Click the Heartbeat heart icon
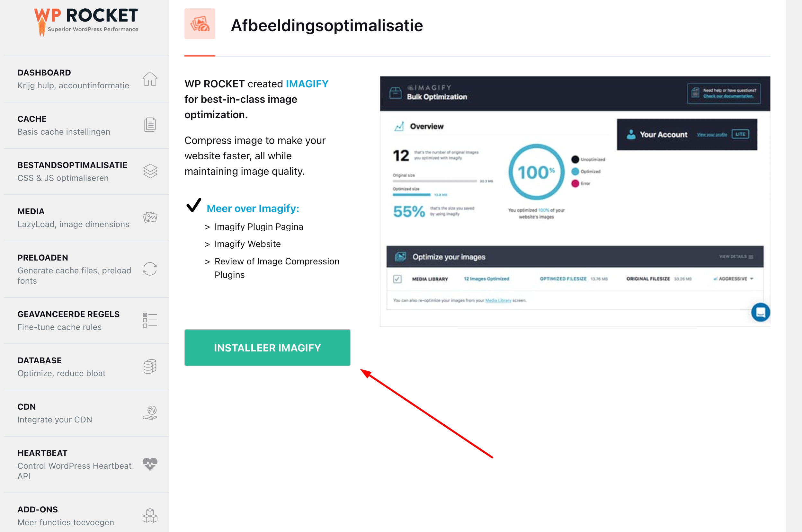The width and height of the screenshot is (802, 532). coord(150,464)
